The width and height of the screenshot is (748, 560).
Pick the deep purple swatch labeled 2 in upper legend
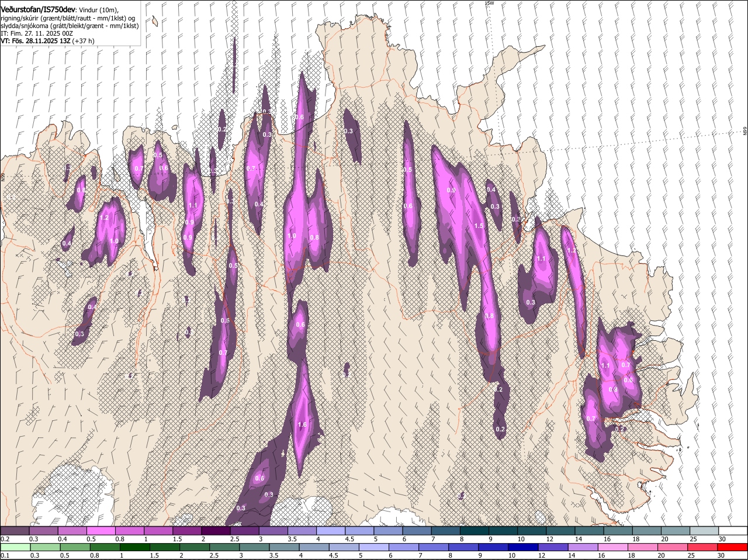(216, 531)
